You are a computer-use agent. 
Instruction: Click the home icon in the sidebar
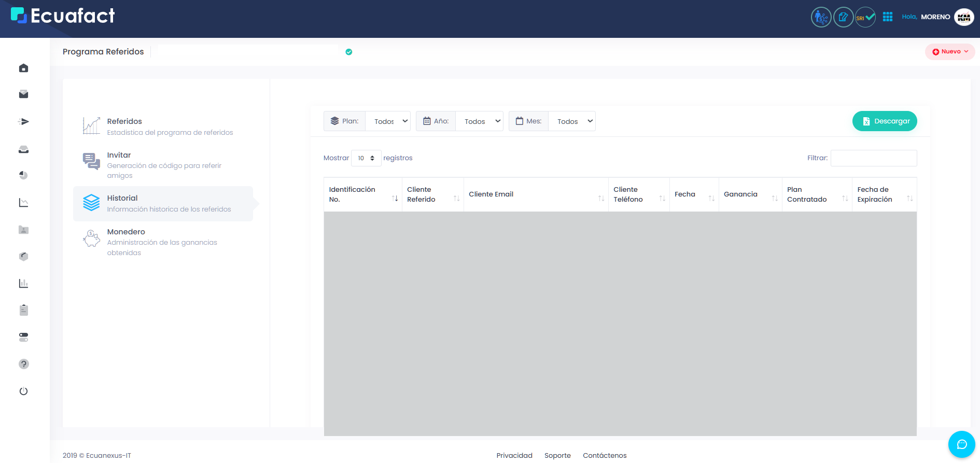[x=23, y=68]
